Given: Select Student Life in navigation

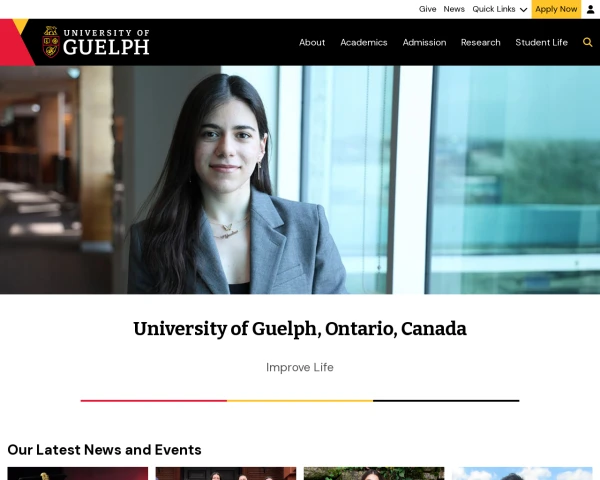Looking at the screenshot, I should click(x=541, y=42).
